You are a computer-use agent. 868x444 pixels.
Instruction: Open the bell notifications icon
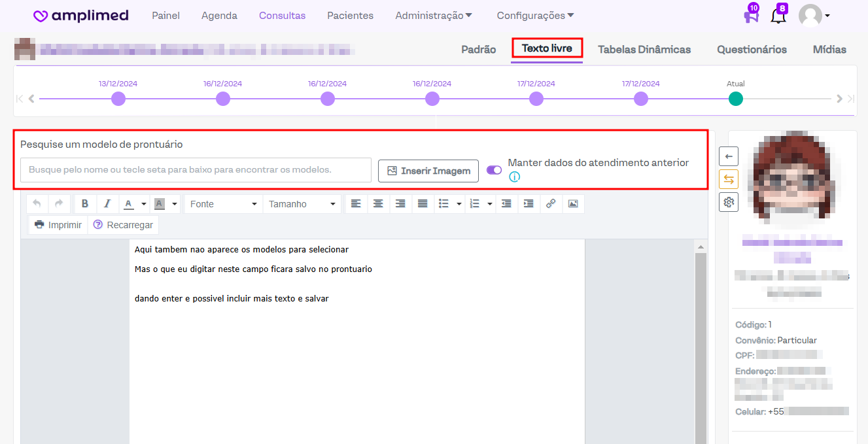click(778, 16)
